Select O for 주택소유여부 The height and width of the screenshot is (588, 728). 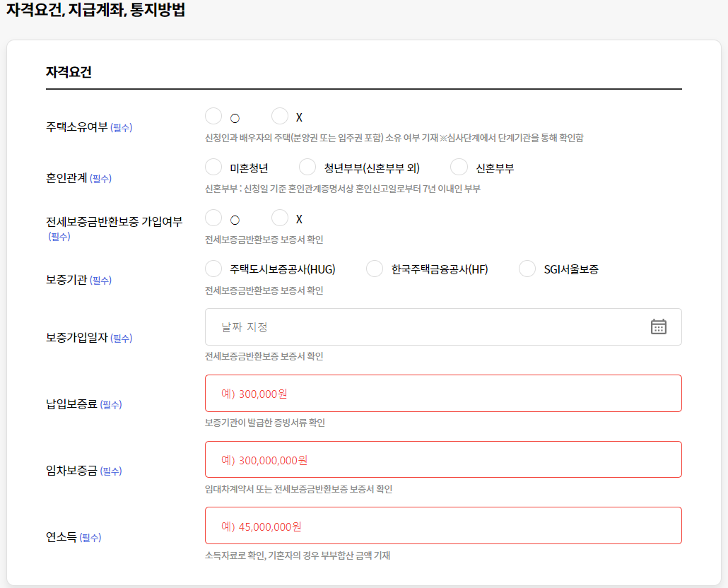click(213, 116)
